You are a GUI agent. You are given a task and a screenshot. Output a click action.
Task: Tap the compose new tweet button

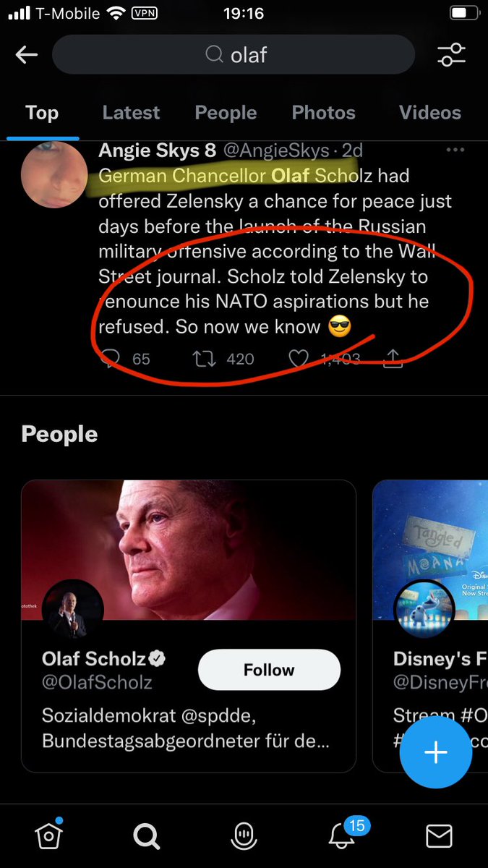(435, 753)
